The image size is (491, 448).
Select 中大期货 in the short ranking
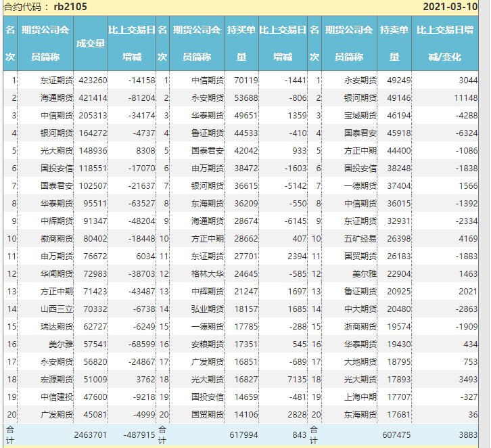coord(360,309)
